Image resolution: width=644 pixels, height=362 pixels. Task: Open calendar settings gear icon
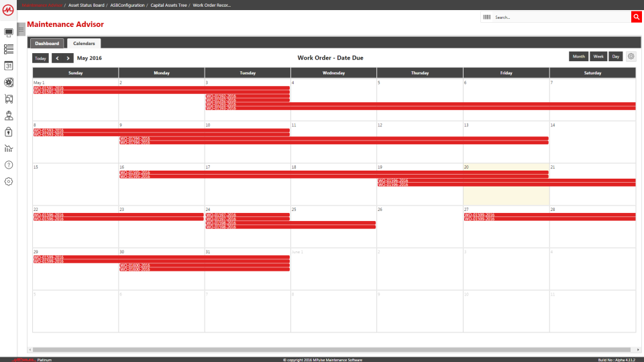[631, 56]
